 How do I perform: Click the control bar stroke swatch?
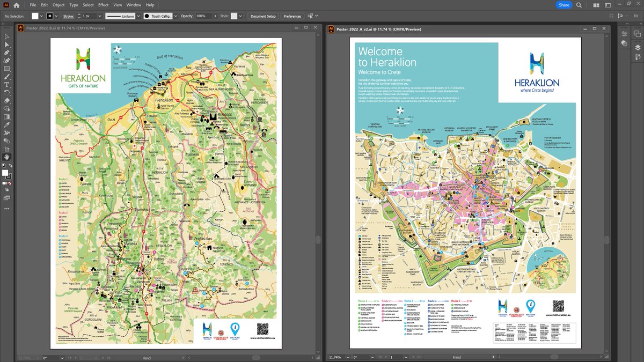pos(50,16)
